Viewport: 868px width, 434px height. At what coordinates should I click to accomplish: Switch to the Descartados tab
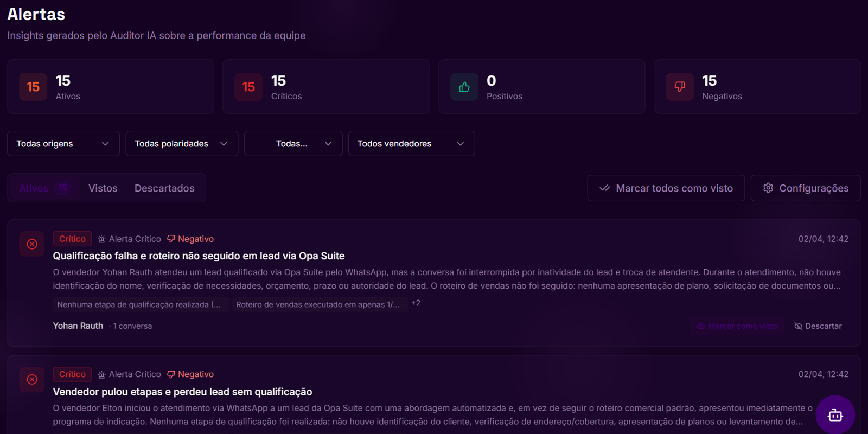pyautogui.click(x=164, y=188)
